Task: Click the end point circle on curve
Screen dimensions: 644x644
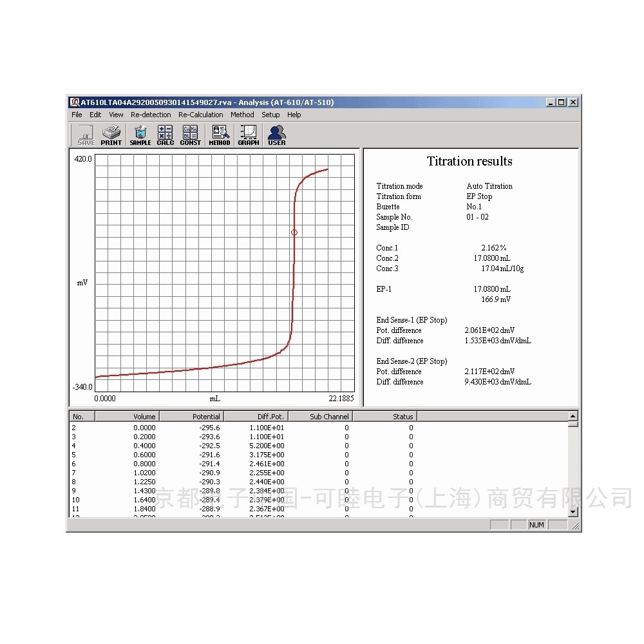Action: [294, 232]
